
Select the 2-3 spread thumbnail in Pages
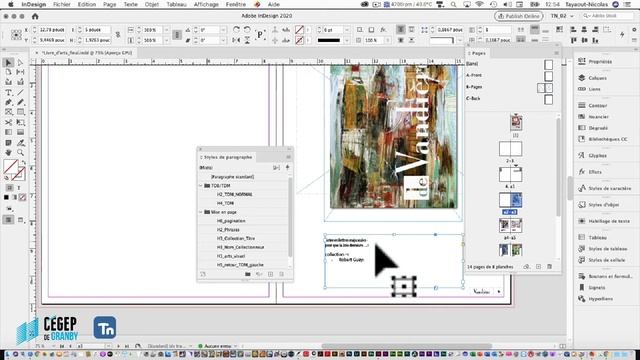point(510,149)
